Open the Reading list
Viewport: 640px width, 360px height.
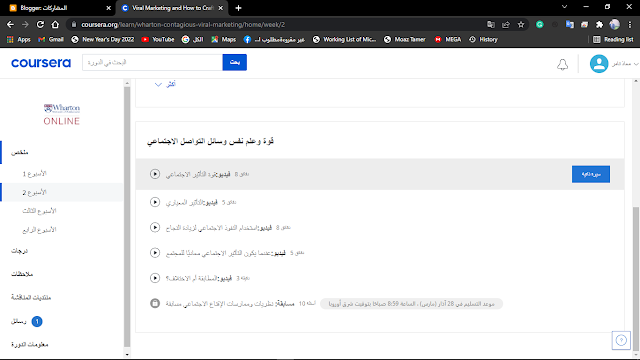coord(613,40)
